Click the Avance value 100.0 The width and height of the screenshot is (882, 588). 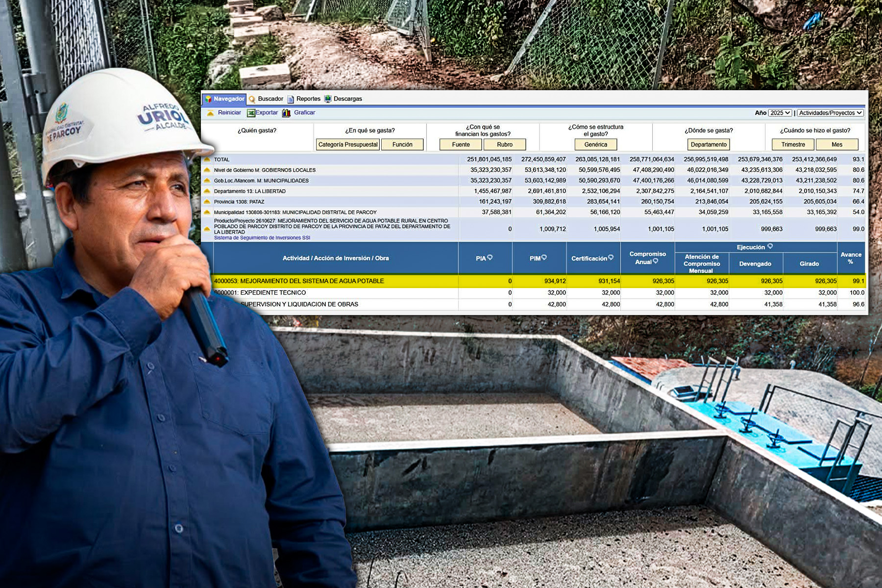(857, 293)
